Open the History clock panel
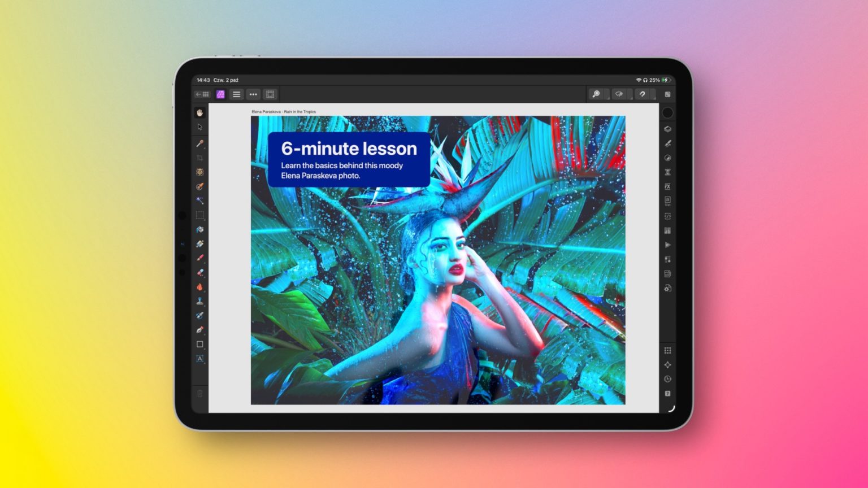868x488 pixels. [x=667, y=379]
